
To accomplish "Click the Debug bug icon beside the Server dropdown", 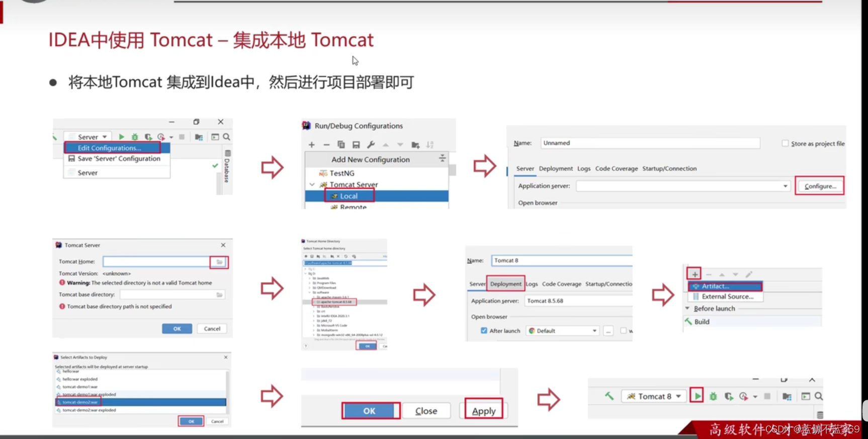I will pyautogui.click(x=135, y=137).
